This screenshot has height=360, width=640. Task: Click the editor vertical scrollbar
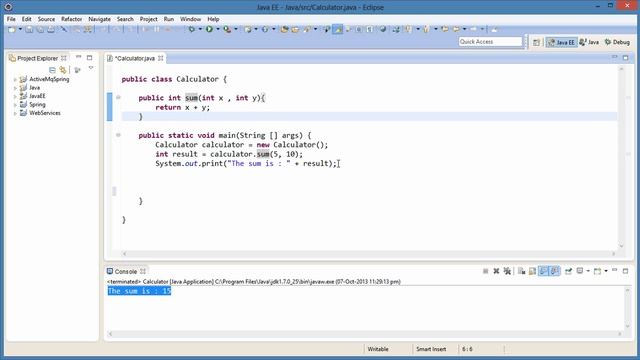coord(621,157)
